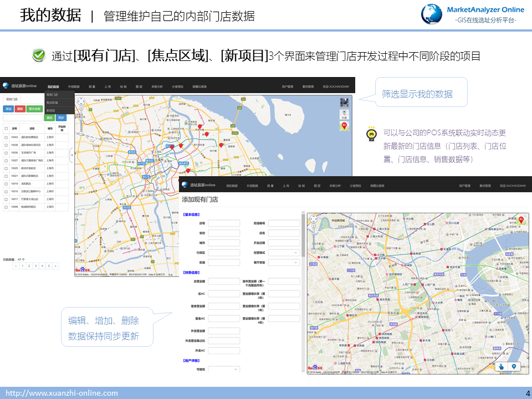Open 用户管理 in the upper navbar
This screenshot has height=399, width=532.
288,87
